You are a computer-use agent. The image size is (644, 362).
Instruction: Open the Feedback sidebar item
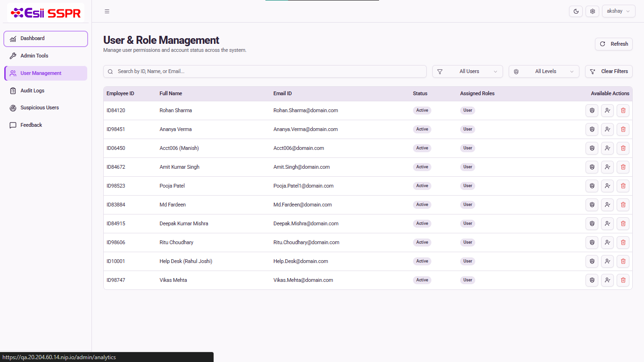pyautogui.click(x=46, y=125)
